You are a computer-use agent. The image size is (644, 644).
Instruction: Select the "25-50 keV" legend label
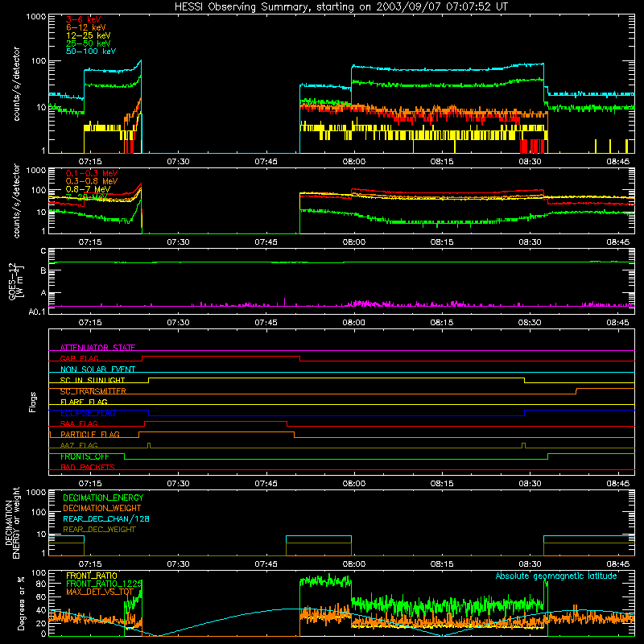coord(89,43)
